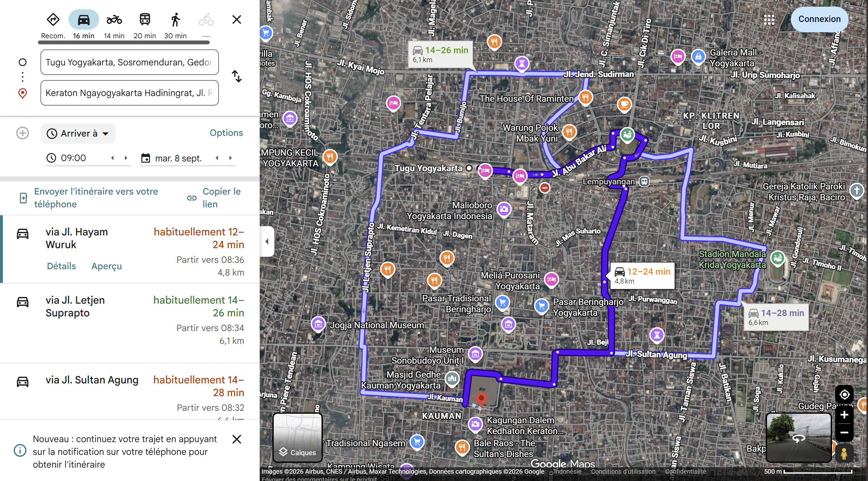Open Détails for the Hayam Wuruk route

tap(61, 266)
